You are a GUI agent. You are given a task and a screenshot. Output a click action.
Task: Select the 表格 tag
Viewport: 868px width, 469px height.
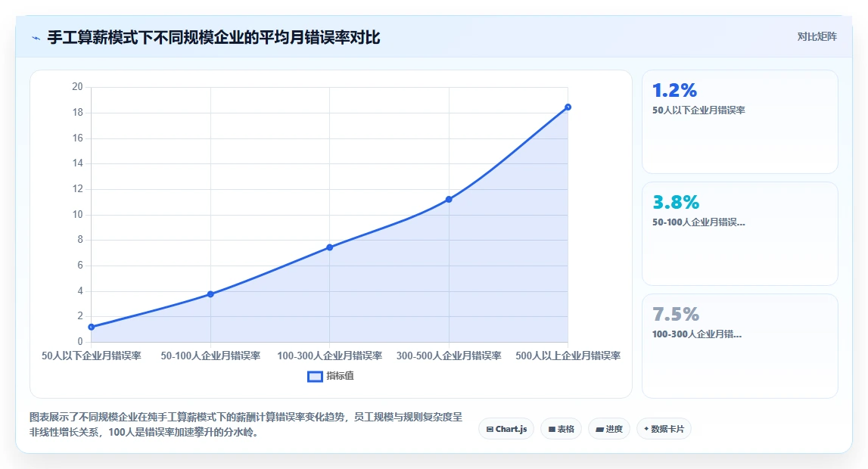[x=561, y=429]
